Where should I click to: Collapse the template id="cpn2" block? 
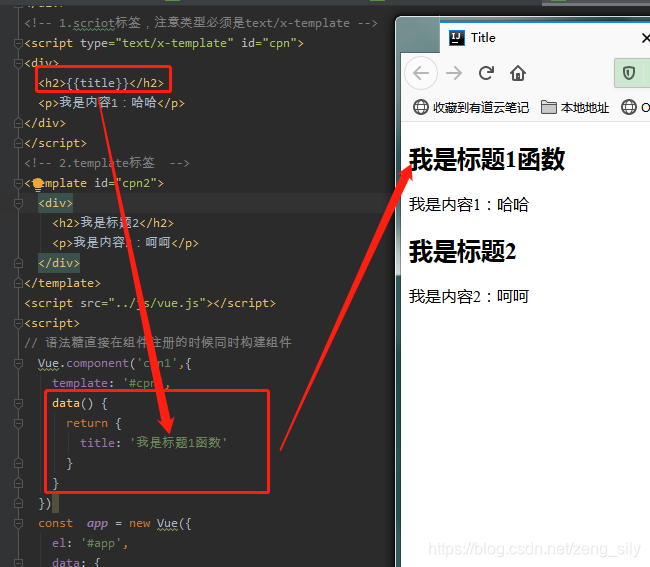[x=18, y=183]
